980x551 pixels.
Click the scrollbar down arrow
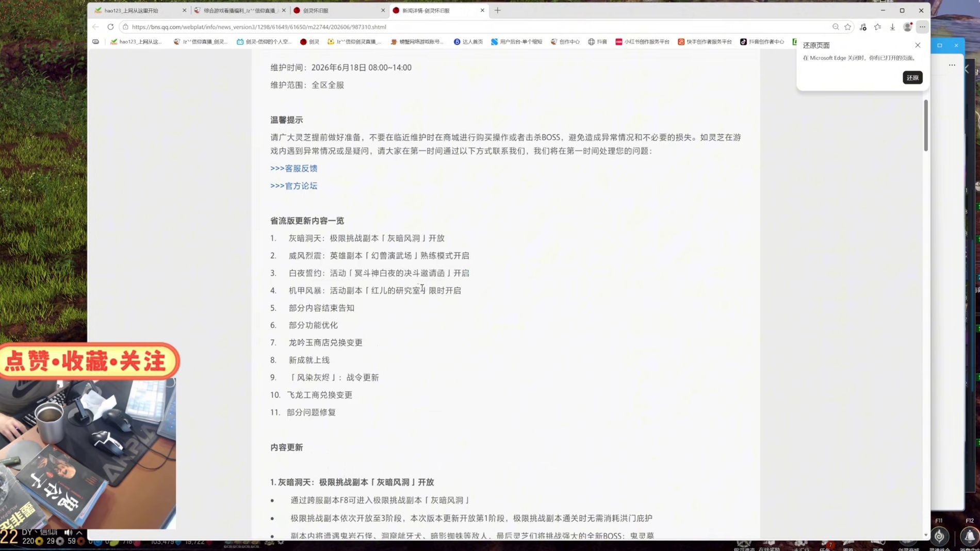click(x=926, y=535)
